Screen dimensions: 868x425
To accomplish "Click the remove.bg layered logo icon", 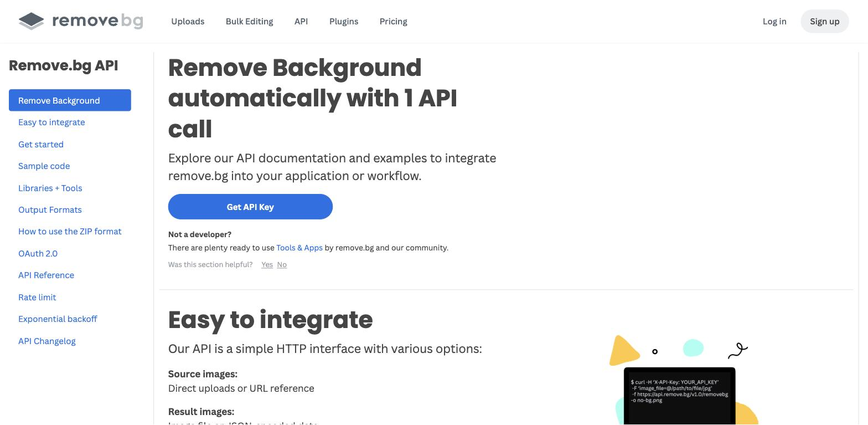I will click(31, 21).
